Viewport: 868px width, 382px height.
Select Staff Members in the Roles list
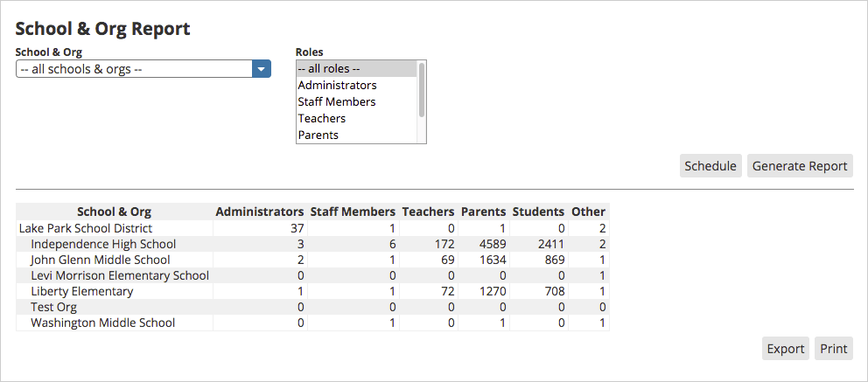pos(356,101)
